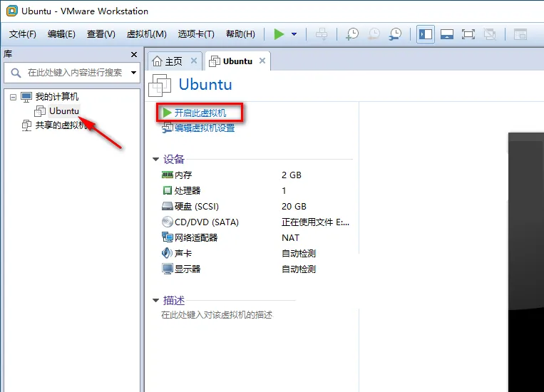Click the monitor icon beside 显示器
Viewport: 544px width, 392px height.
[168, 269]
